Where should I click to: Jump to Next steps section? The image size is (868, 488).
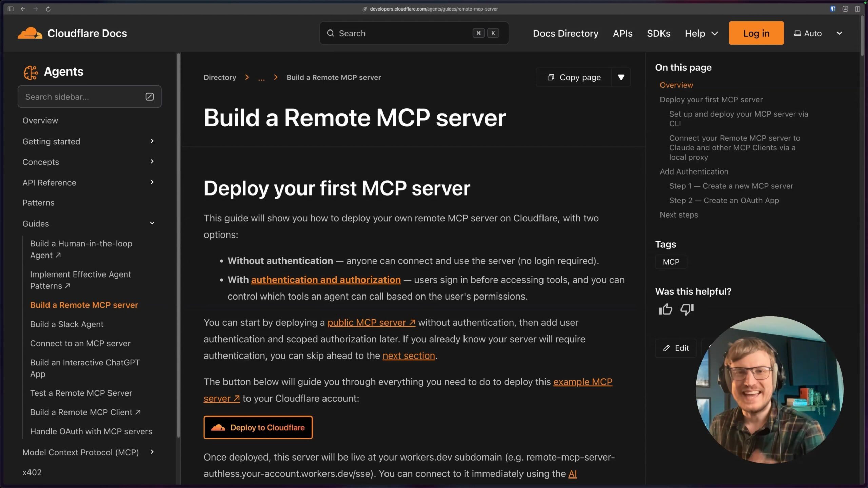tap(679, 215)
